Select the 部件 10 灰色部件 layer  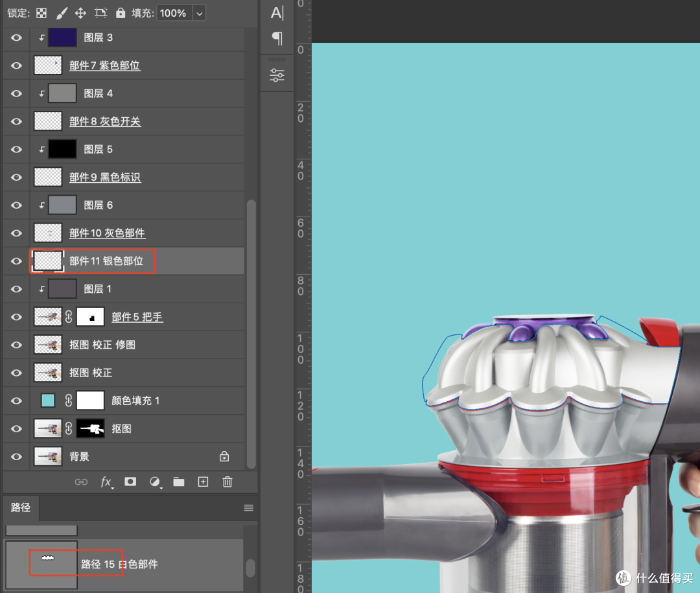coord(124,233)
